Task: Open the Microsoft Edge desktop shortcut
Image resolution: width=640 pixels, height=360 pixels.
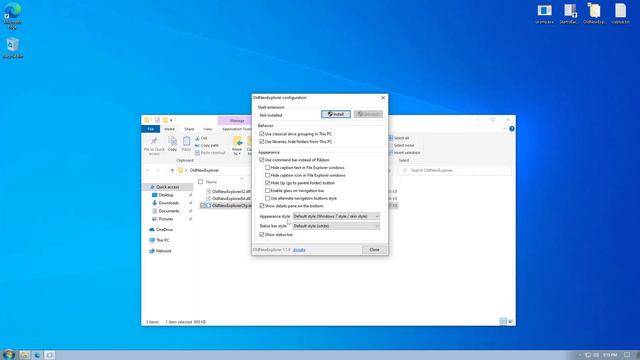Action: coord(13,16)
